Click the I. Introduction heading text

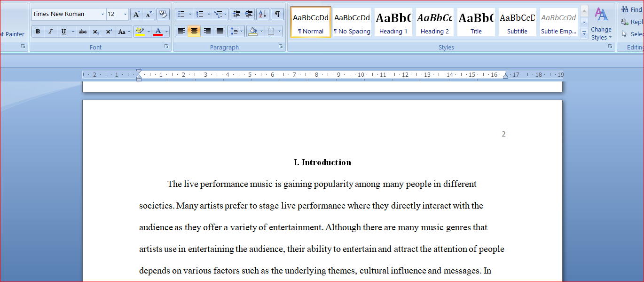click(322, 162)
